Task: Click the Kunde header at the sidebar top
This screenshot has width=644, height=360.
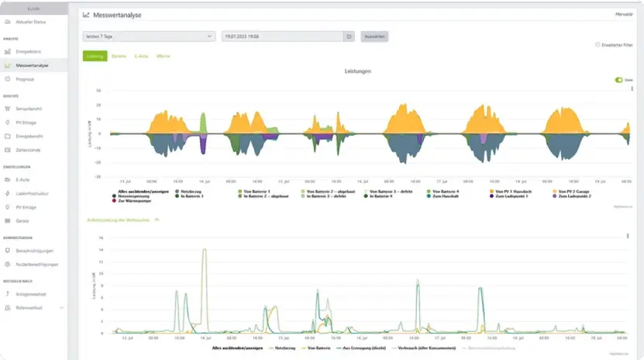Action: 33,9
